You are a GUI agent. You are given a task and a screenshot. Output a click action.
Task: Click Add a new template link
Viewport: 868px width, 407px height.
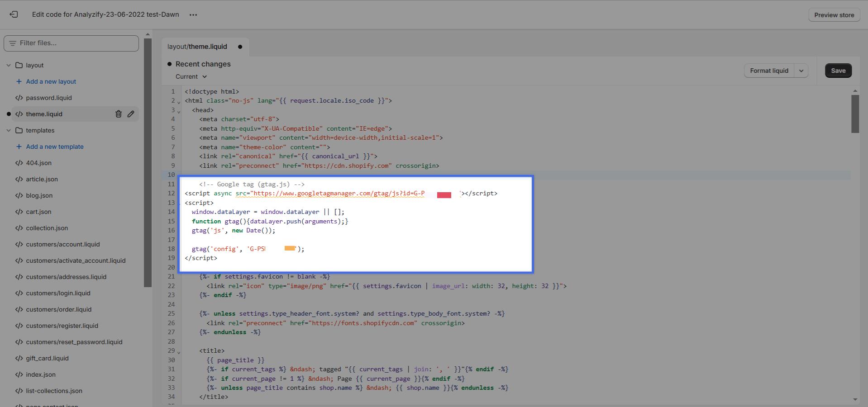pos(55,147)
